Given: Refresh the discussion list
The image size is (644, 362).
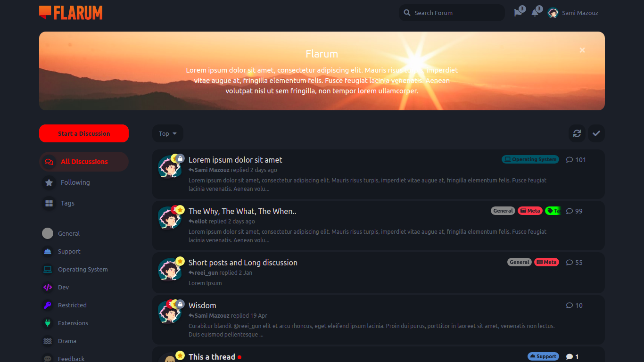Looking at the screenshot, I should tap(577, 133).
